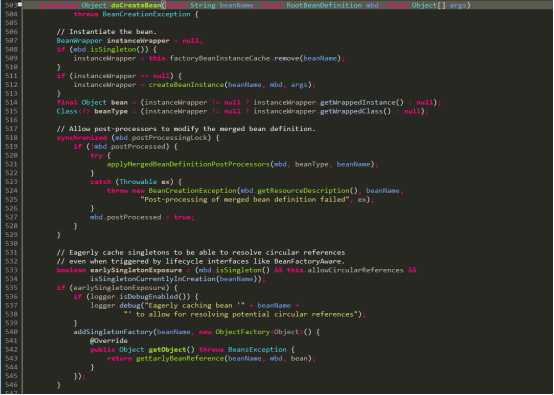Click the getResourceDescription() call
This screenshot has height=395, width=554.
pyautogui.click(x=307, y=191)
